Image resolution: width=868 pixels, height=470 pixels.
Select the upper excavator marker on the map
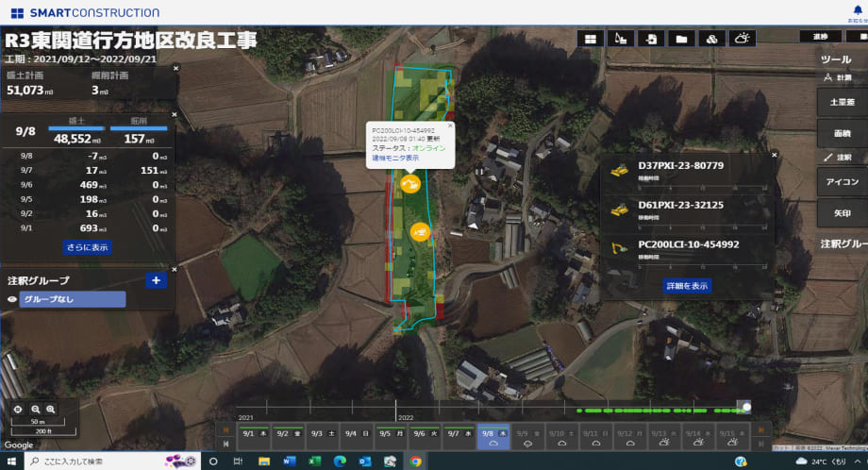click(x=410, y=183)
